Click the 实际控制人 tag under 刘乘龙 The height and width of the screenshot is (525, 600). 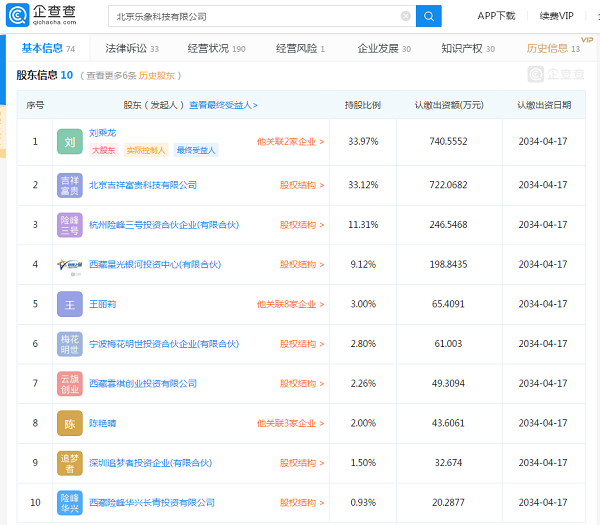click(x=145, y=150)
